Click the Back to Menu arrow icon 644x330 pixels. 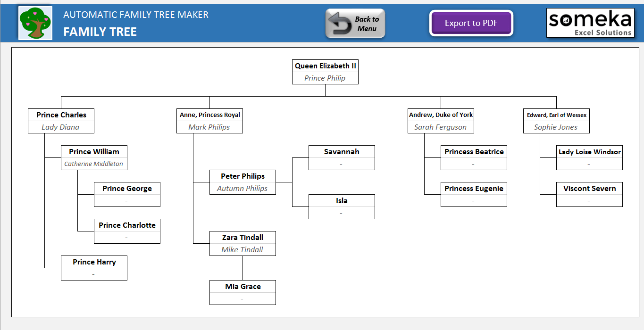(340, 22)
